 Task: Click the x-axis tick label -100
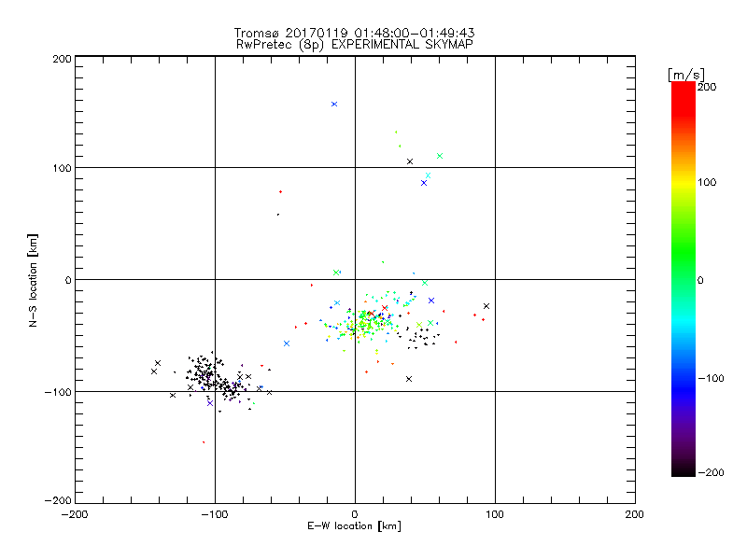point(215,515)
